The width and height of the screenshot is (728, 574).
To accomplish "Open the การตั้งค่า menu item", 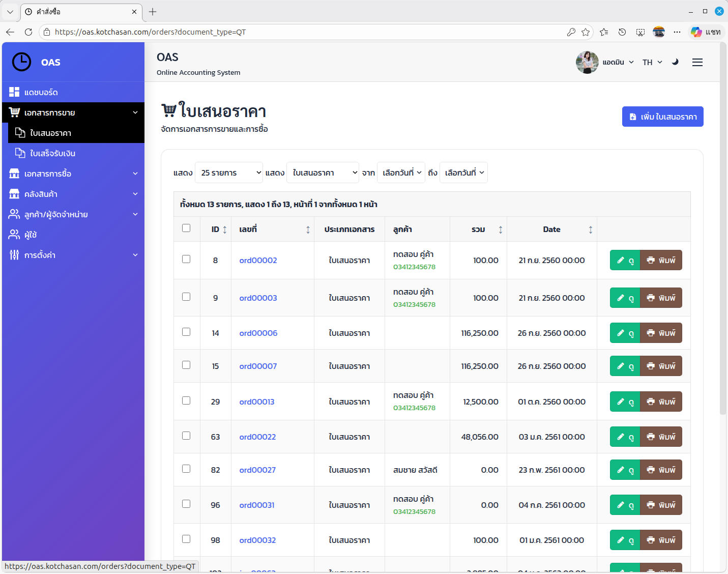I will [73, 255].
